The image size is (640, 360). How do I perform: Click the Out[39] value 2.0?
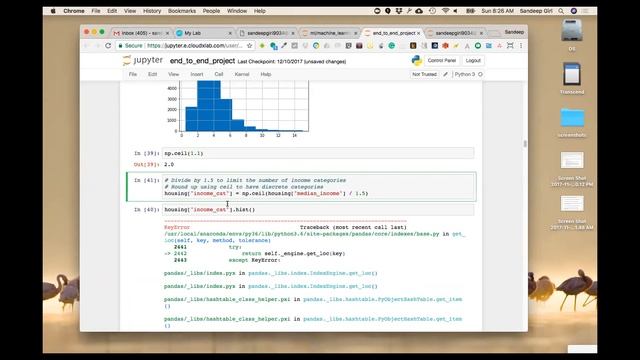pyautogui.click(x=169, y=164)
